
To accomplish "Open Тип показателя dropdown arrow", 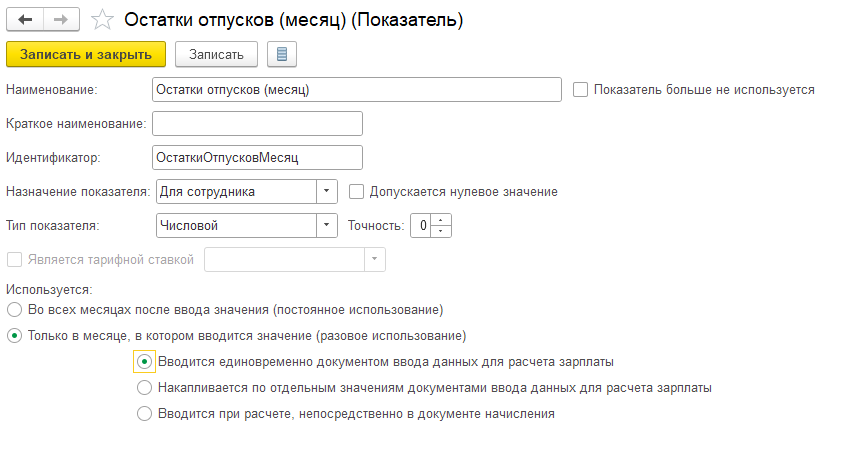I will (x=327, y=226).
